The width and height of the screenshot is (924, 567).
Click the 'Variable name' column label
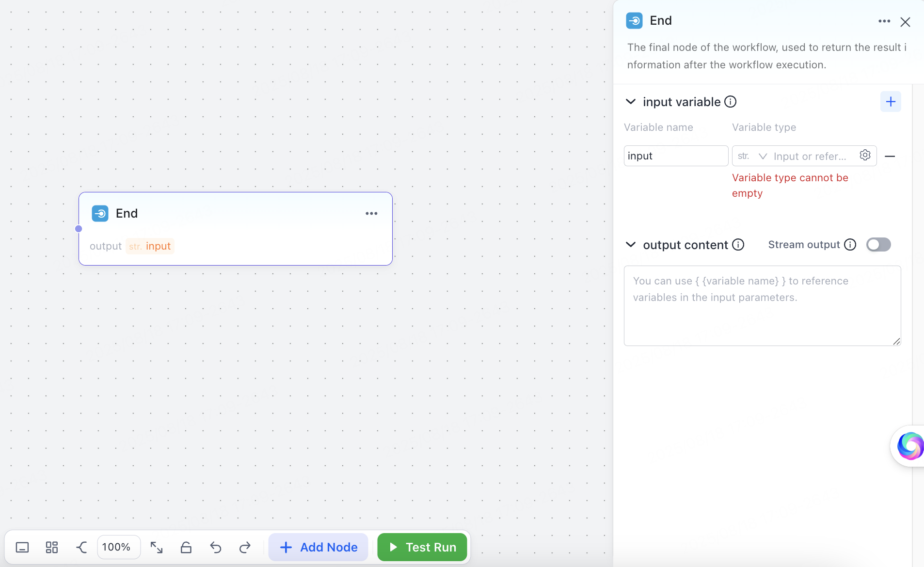click(658, 127)
